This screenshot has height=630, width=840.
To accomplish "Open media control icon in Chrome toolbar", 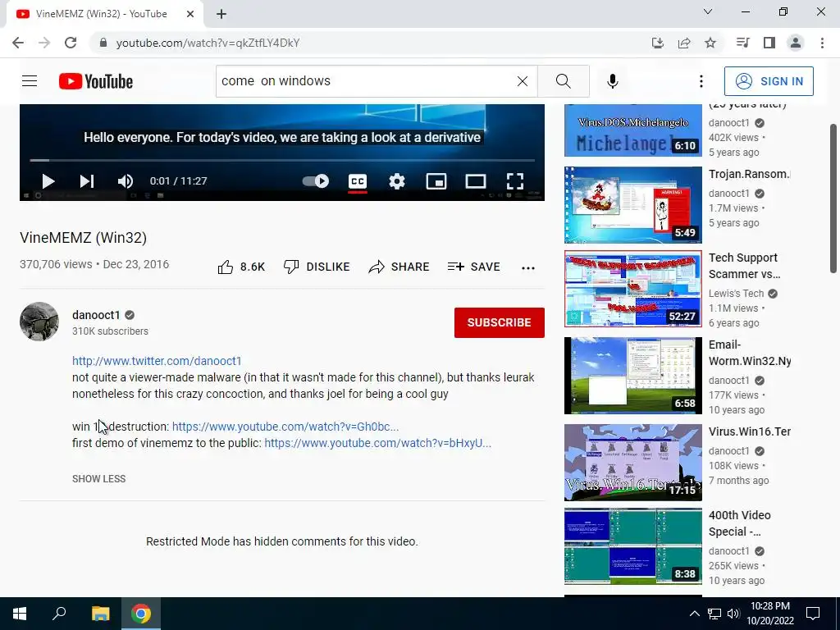I will click(x=742, y=43).
